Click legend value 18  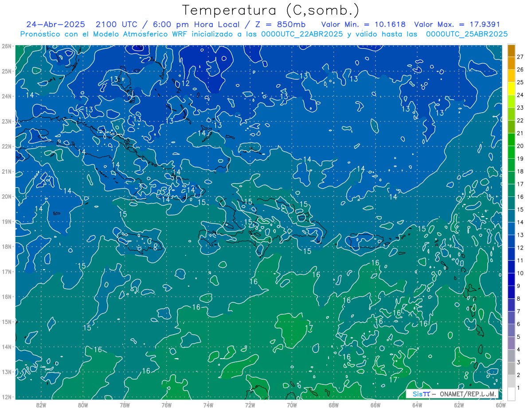point(520,172)
